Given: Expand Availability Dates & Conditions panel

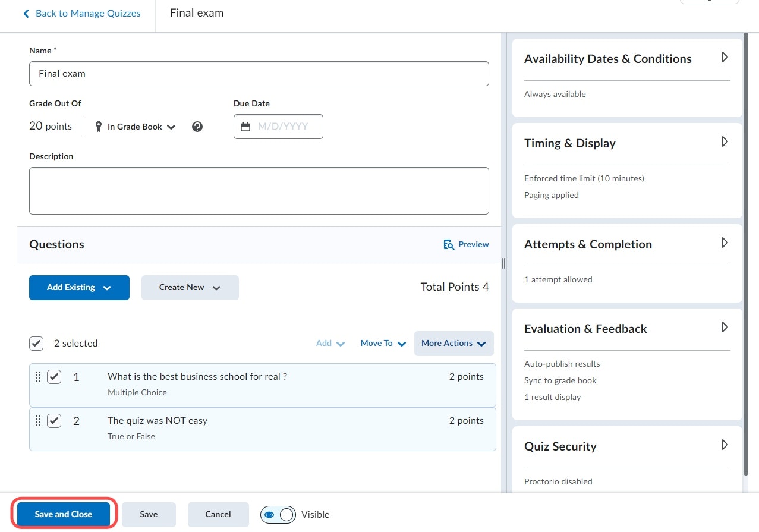Looking at the screenshot, I should 725,58.
